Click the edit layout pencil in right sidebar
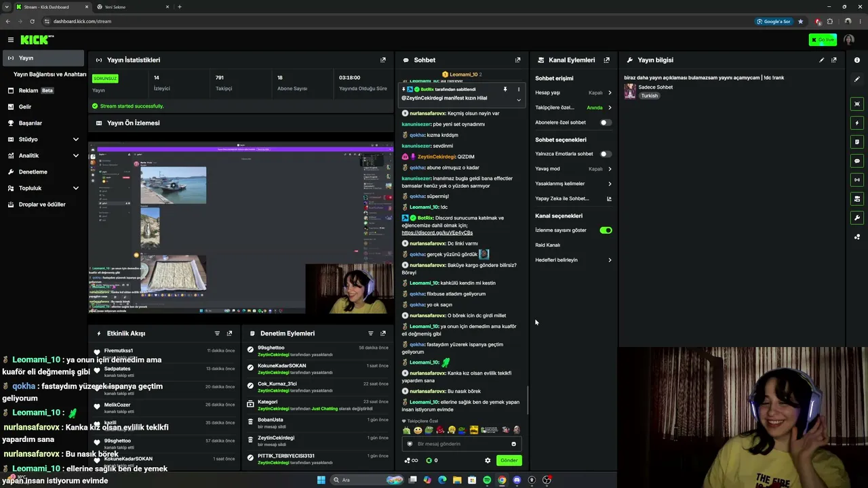The width and height of the screenshot is (868, 488). [857, 79]
